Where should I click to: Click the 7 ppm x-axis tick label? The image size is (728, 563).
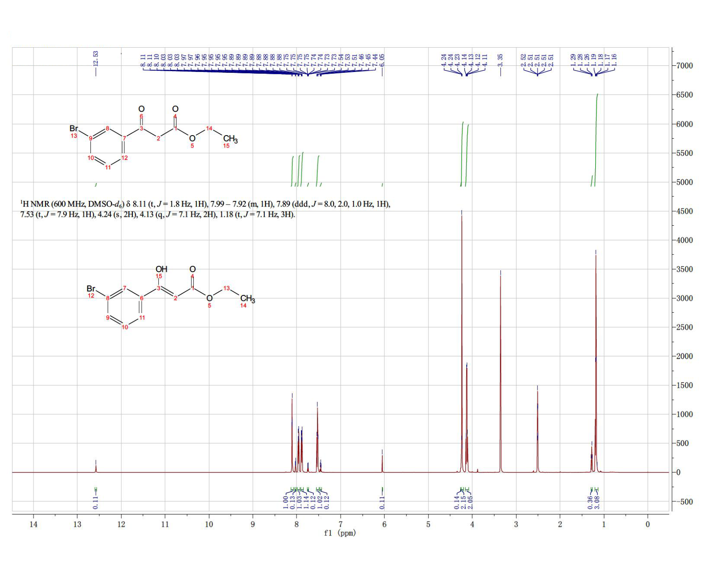coord(341,524)
